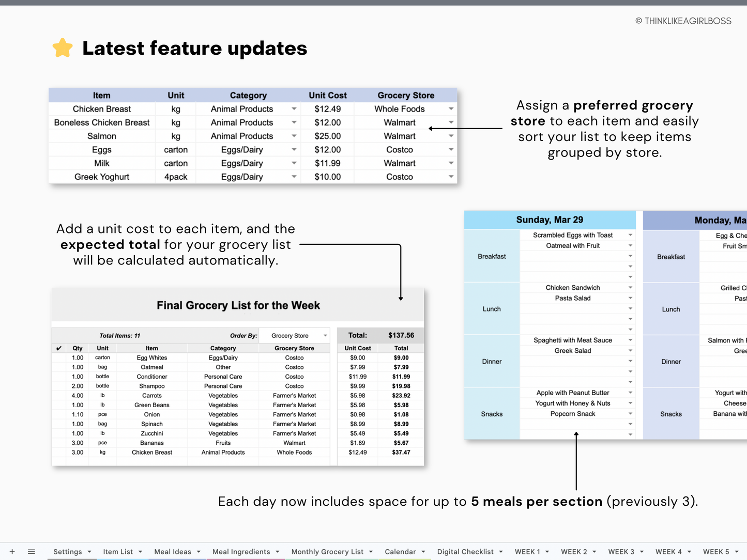Select the Total Items: 11 label
The image size is (747, 560).
pyautogui.click(x=120, y=336)
